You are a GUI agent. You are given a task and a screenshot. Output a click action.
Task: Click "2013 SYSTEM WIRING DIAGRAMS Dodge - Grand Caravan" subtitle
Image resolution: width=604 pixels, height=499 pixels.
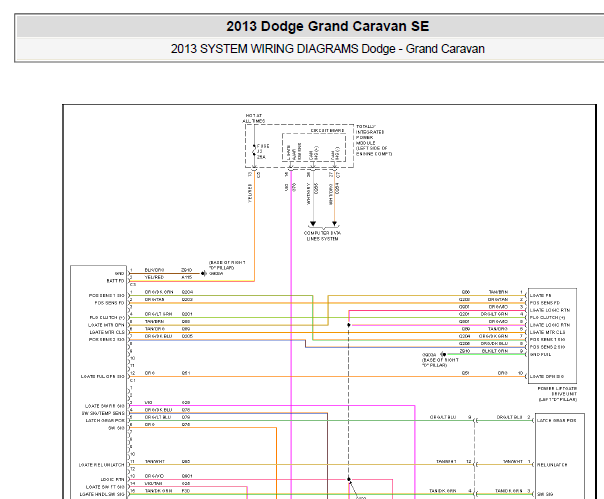[327, 49]
